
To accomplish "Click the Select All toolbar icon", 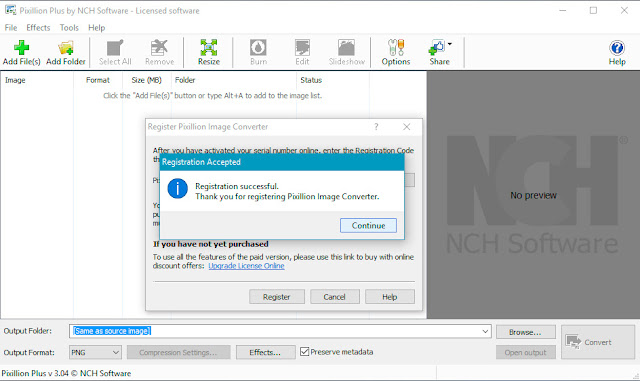I will [115, 53].
